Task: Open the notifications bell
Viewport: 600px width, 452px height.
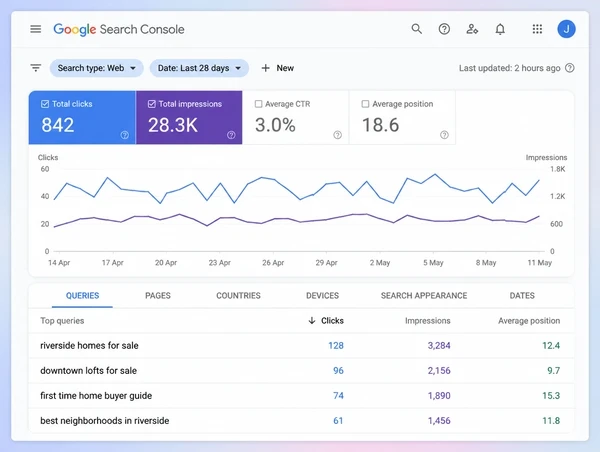Action: pos(500,29)
